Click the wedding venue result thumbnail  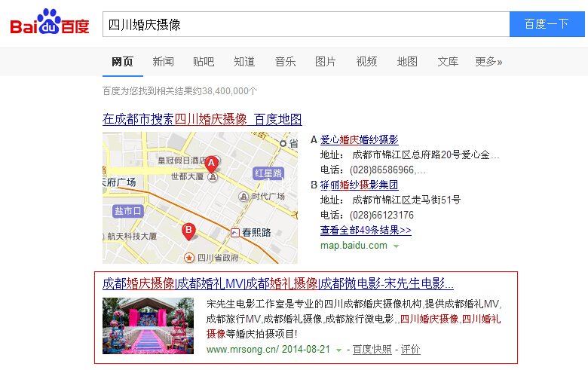[148, 326]
